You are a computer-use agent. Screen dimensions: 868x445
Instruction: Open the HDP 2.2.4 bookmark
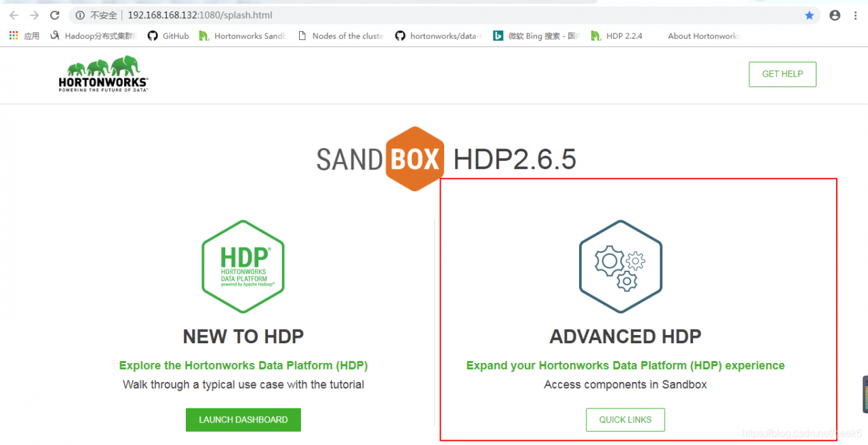pos(616,36)
